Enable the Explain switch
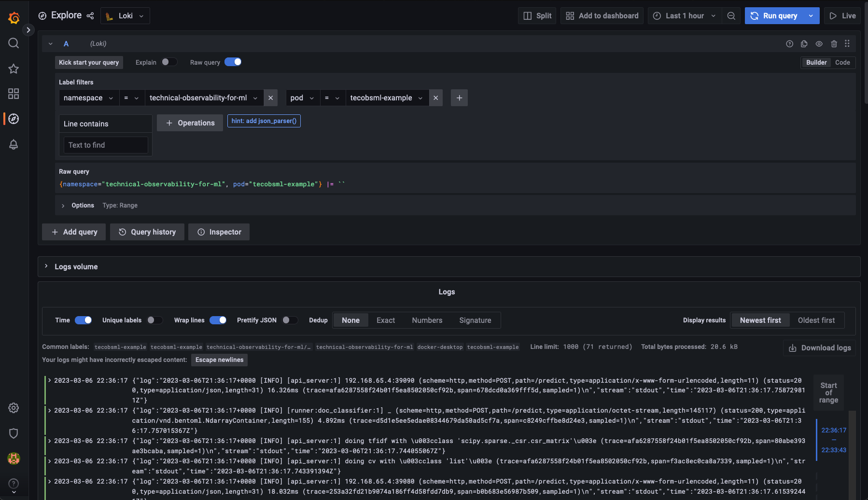The width and height of the screenshot is (868, 500). [x=169, y=62]
